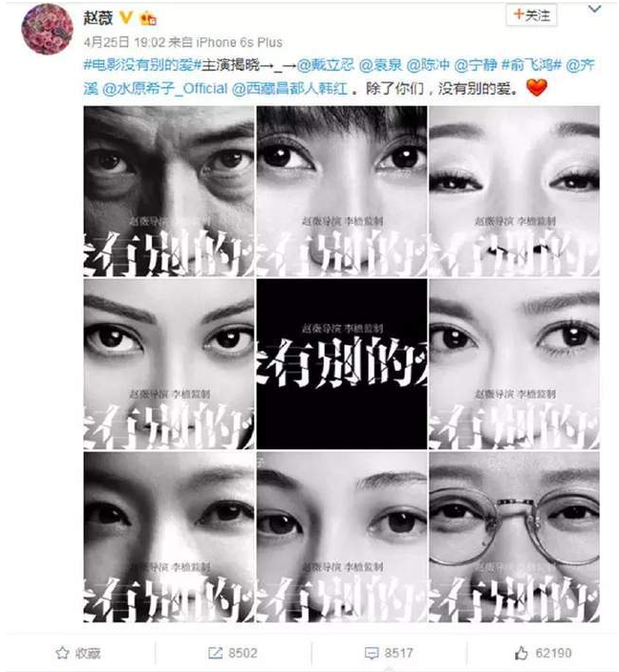Open the @西藏昌都人韩红 mention
The height and width of the screenshot is (672, 619).
290,89
